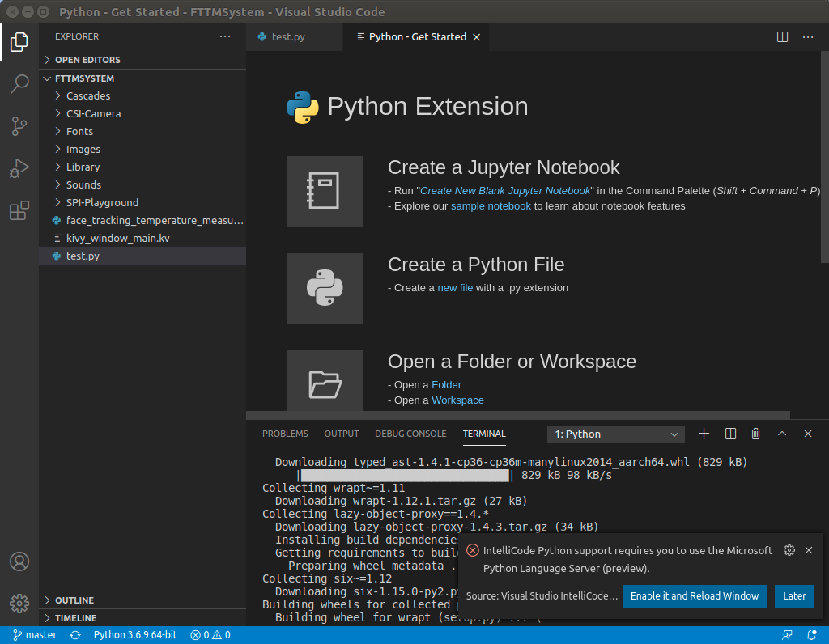Click the master branch indicator
This screenshot has height=644, width=829.
pos(34,635)
